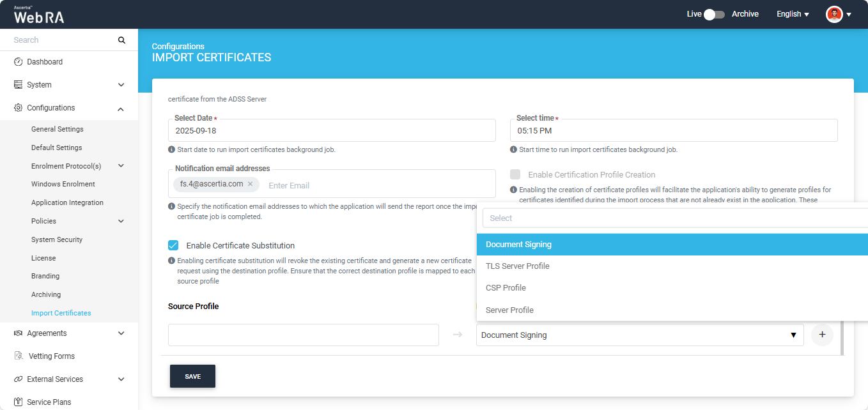Select TLS Server Profile from list
Image resolution: width=868 pixels, height=410 pixels.
tap(517, 266)
